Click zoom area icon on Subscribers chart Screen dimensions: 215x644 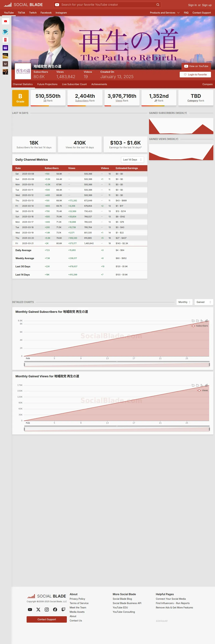point(193,321)
